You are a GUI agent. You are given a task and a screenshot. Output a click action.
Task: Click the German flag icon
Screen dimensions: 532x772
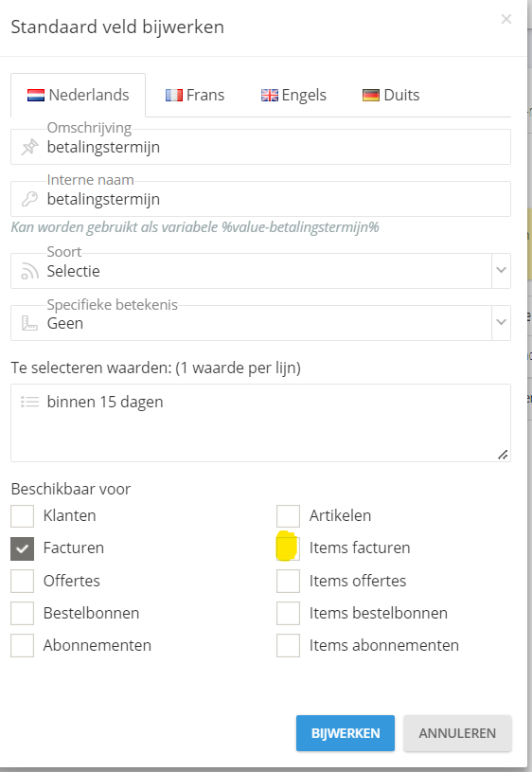point(370,95)
